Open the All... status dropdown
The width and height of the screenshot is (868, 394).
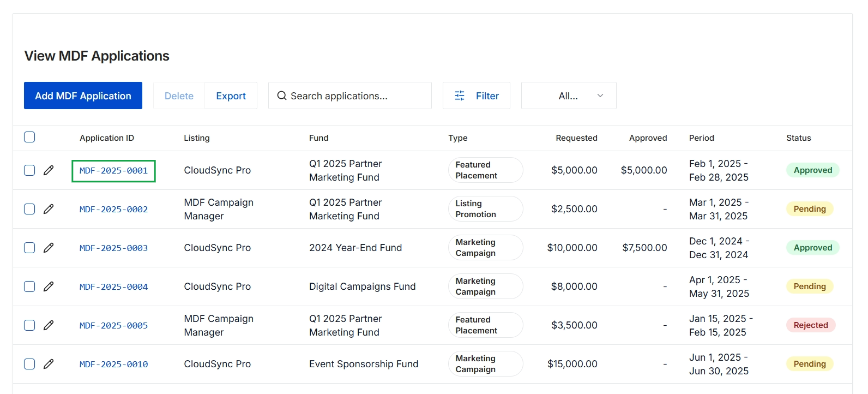(x=569, y=95)
